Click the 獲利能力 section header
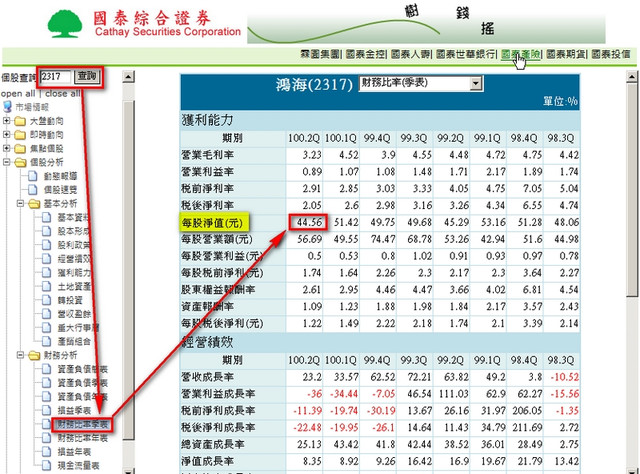This screenshot has height=474, width=640. pyautogui.click(x=207, y=120)
